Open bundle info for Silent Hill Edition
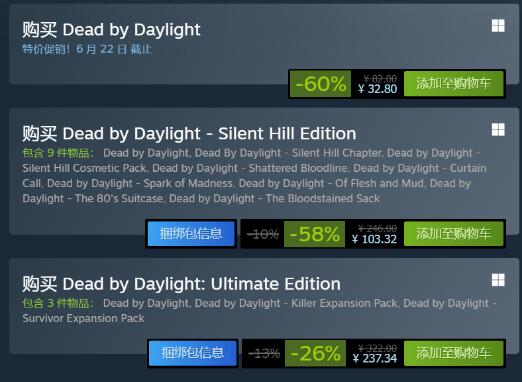Screen dimensions: 522x382 (x=191, y=233)
